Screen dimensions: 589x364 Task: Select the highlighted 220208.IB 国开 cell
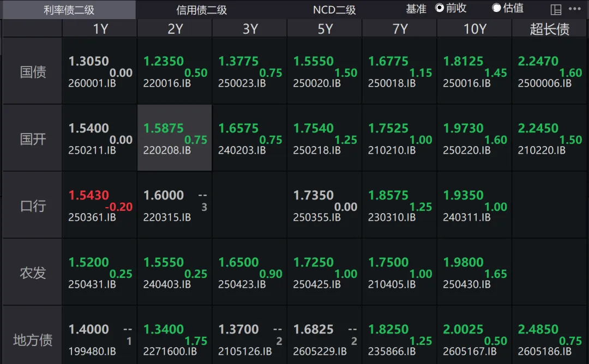point(175,138)
